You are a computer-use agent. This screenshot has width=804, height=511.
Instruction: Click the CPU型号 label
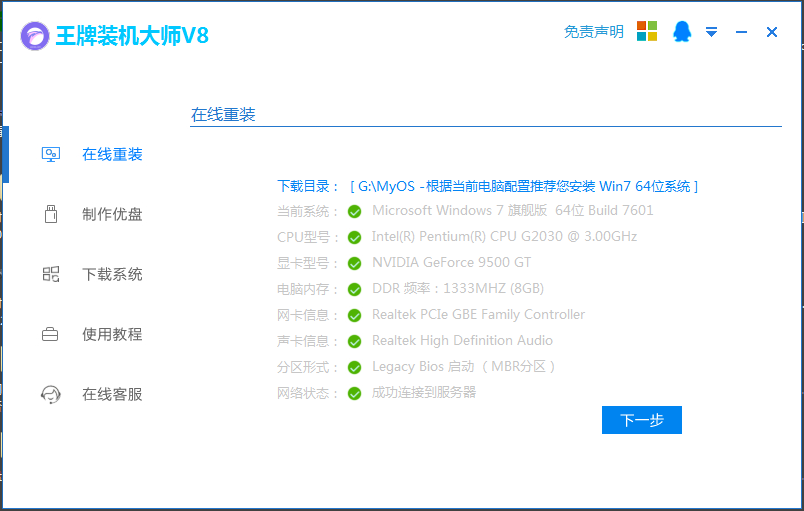[x=308, y=237]
